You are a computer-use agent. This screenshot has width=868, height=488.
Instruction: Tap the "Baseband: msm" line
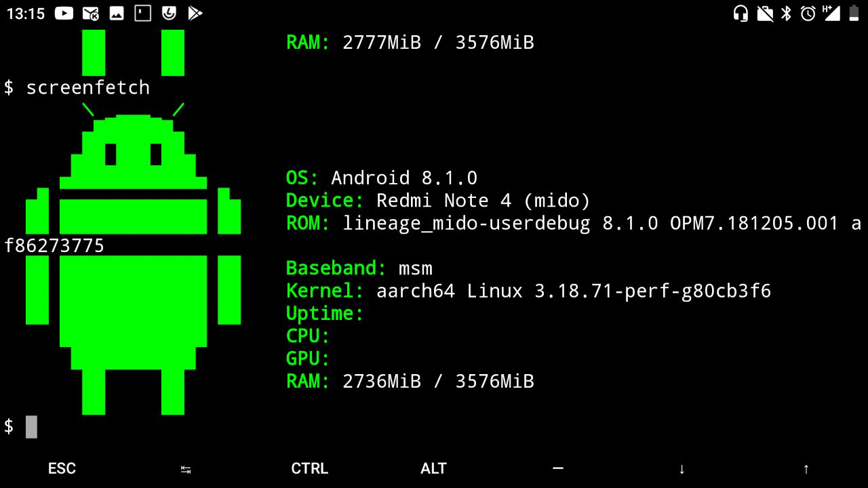[x=359, y=268]
